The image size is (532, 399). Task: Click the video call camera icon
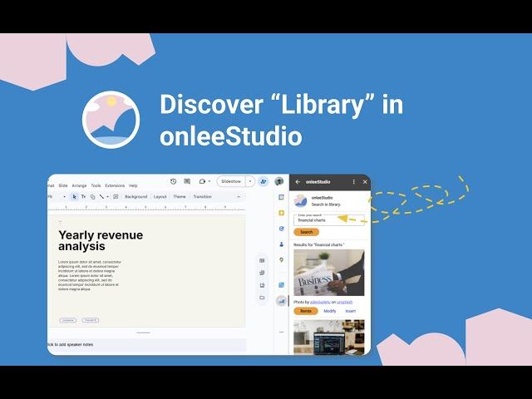click(x=202, y=181)
